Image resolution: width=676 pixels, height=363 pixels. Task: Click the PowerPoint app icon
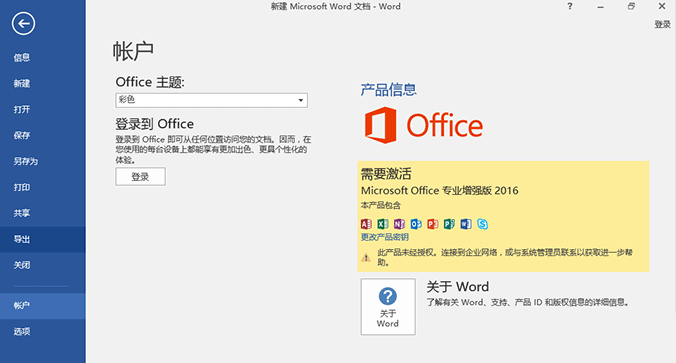432,224
